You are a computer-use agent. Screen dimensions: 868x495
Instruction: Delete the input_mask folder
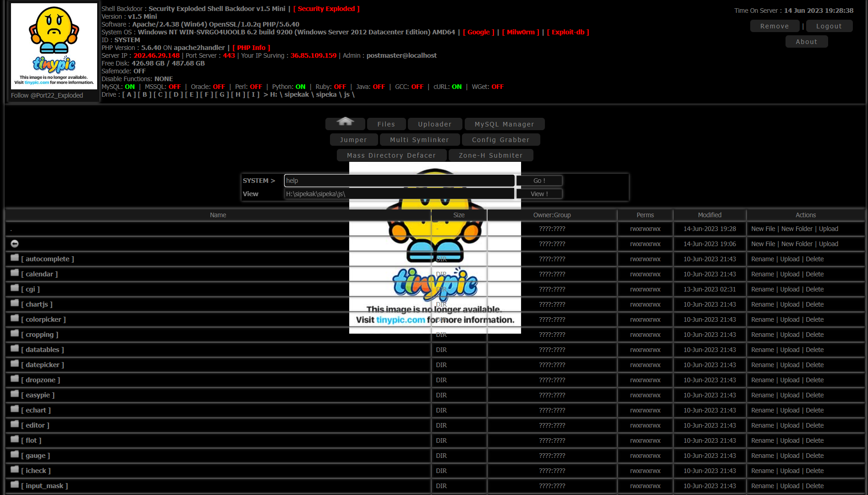click(x=815, y=486)
